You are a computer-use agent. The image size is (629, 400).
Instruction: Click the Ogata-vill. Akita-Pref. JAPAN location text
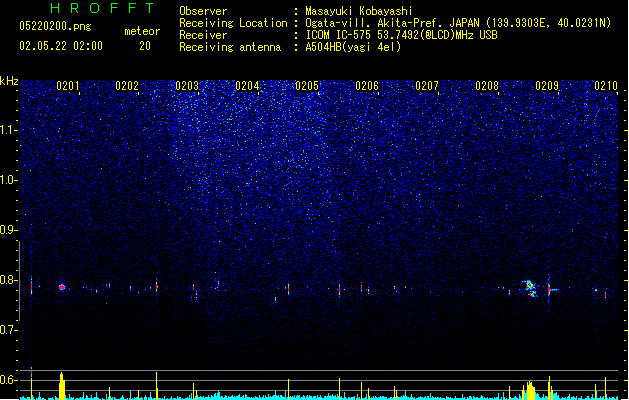coord(392,23)
